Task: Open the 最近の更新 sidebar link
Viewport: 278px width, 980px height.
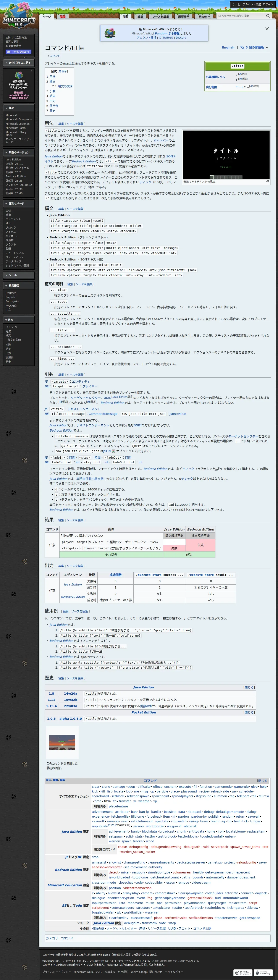Action: (x=12, y=42)
